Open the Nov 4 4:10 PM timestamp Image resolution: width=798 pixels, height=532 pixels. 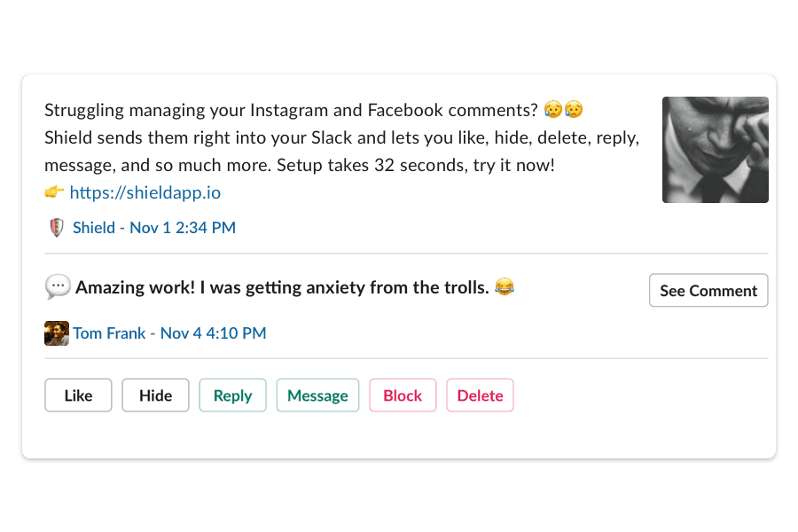click(x=213, y=333)
